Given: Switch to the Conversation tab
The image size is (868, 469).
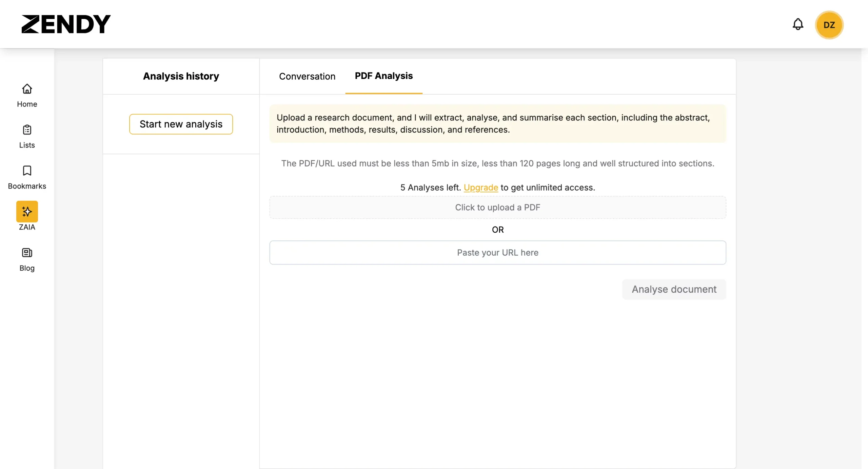Looking at the screenshot, I should pos(307,76).
